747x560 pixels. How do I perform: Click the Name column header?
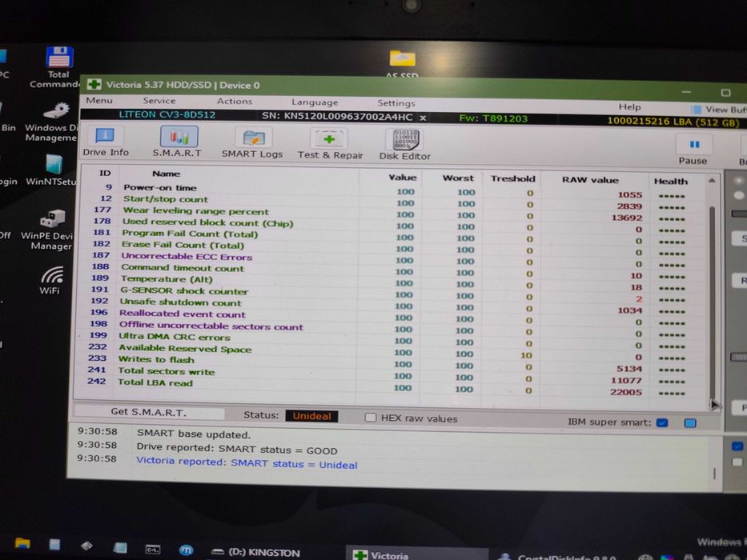click(x=166, y=174)
